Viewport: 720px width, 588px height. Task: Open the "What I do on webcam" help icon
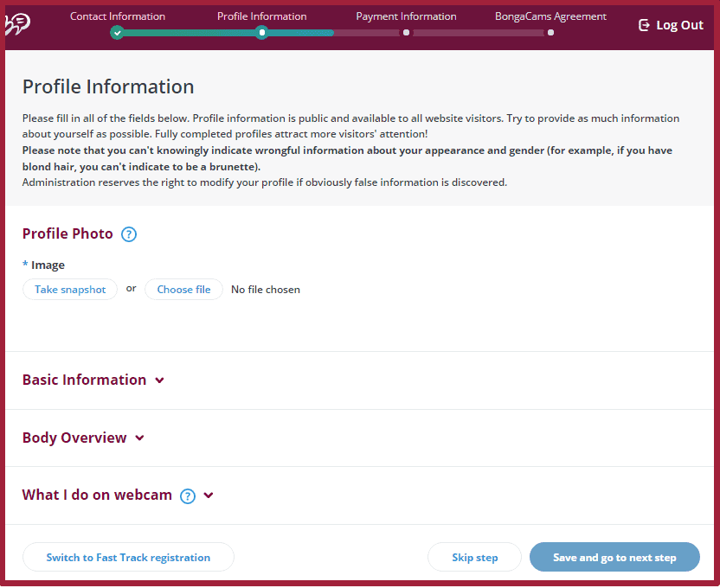(188, 495)
